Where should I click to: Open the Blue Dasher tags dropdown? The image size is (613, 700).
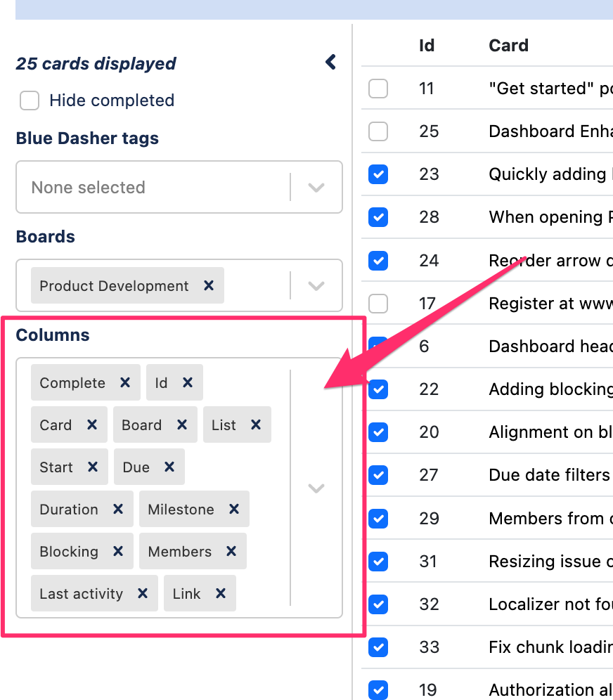pyautogui.click(x=316, y=187)
